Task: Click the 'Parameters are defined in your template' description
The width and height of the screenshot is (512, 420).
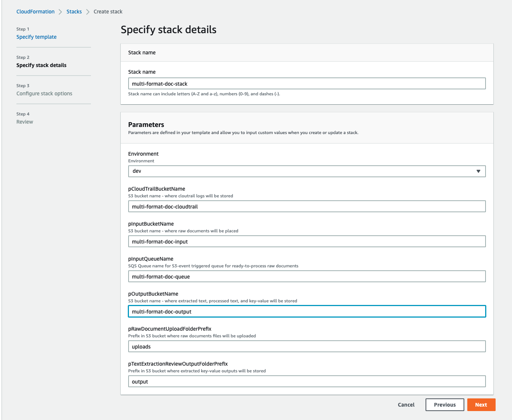Action: coord(243,133)
